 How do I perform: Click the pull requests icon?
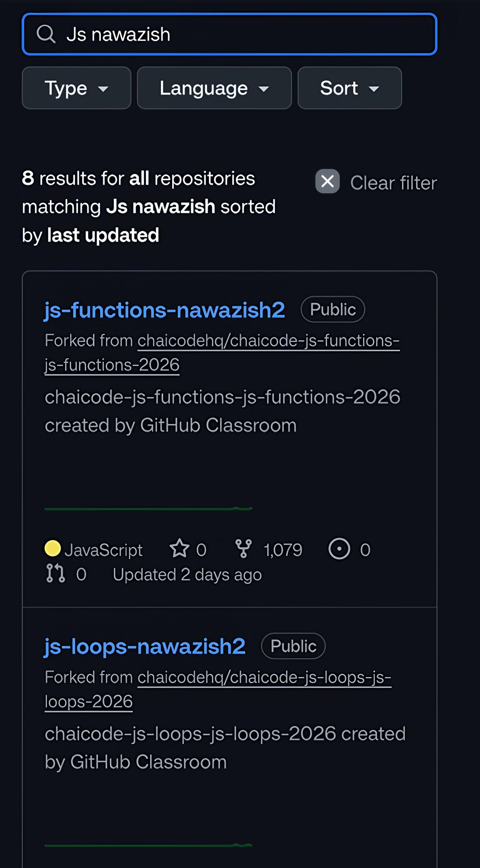pos(55,573)
